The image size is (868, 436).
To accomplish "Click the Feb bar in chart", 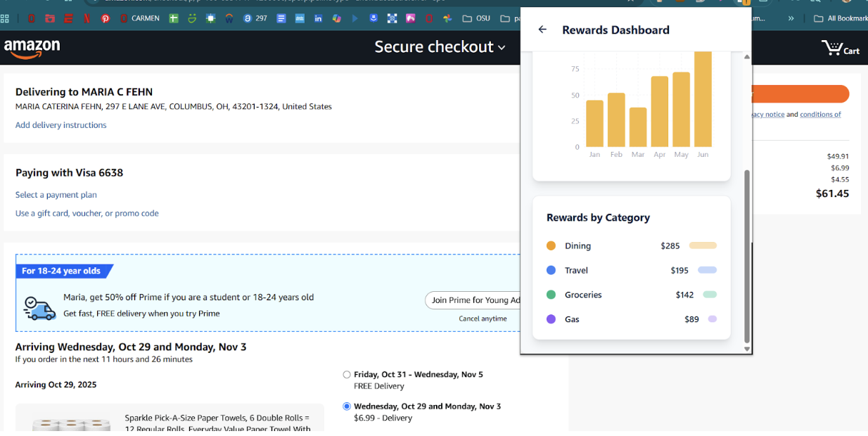I will 616,120.
